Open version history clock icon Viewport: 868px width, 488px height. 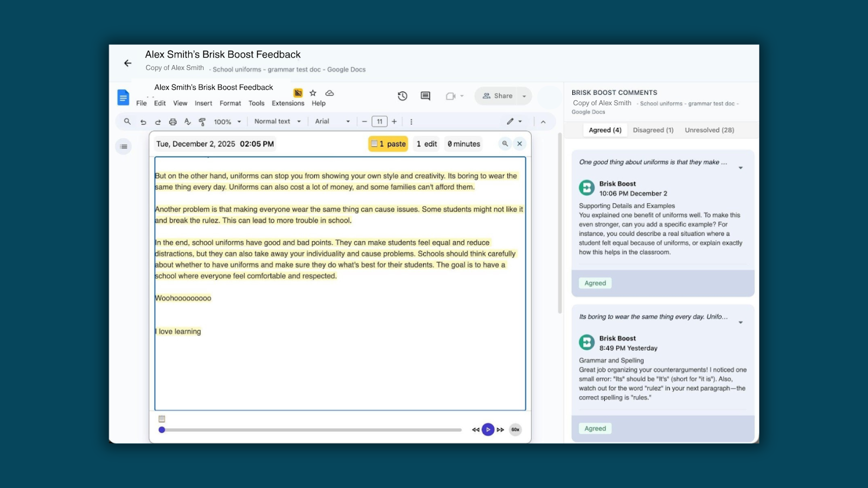[x=403, y=96]
